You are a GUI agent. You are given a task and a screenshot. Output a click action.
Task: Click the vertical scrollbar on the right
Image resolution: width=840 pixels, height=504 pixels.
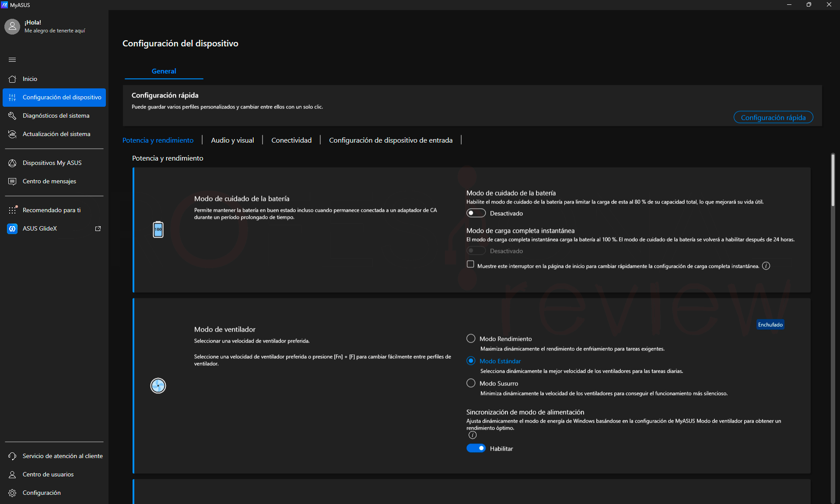click(833, 179)
